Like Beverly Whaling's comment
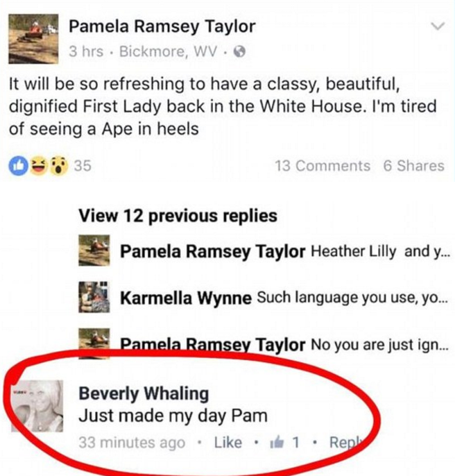Viewport: 455px width, 476px height. [228, 442]
